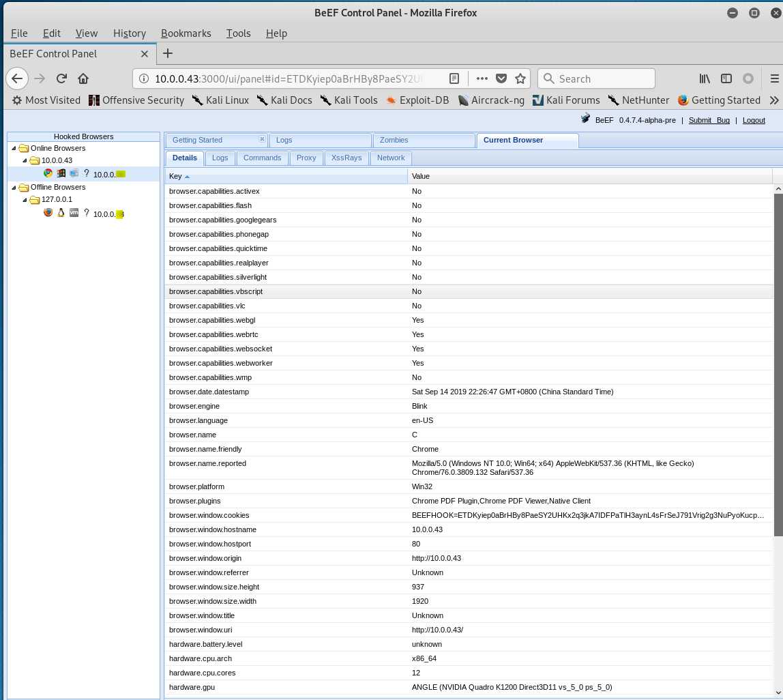This screenshot has height=700, width=783.
Task: Click the site information icon in the address bar
Action: 144,78
